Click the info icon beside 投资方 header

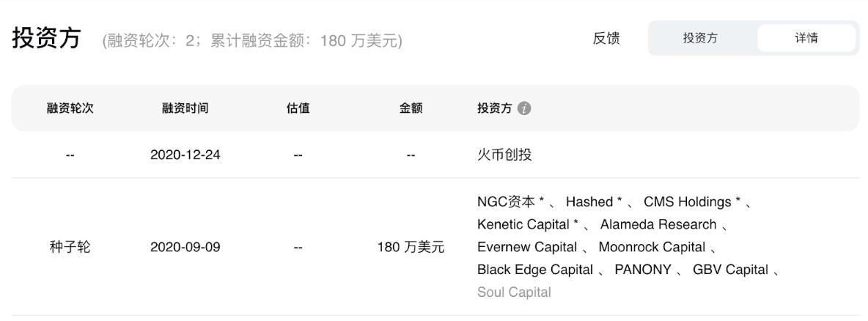point(523,108)
